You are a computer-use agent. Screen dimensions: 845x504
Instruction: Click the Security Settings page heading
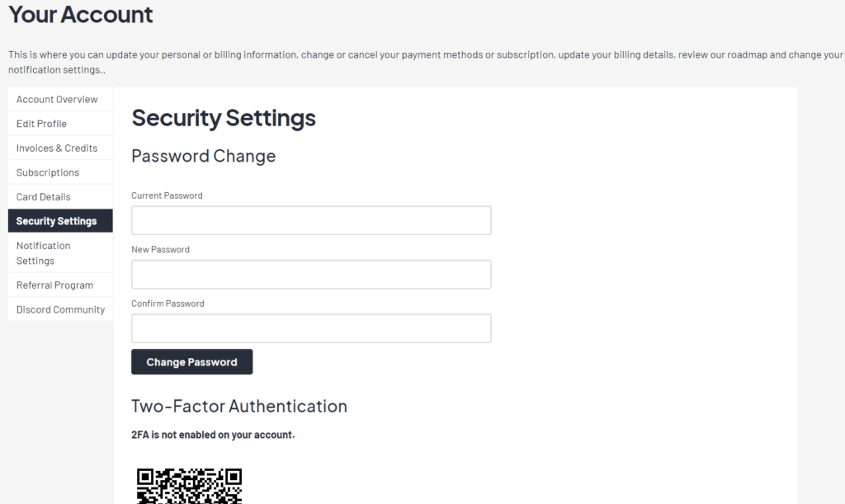click(x=223, y=118)
